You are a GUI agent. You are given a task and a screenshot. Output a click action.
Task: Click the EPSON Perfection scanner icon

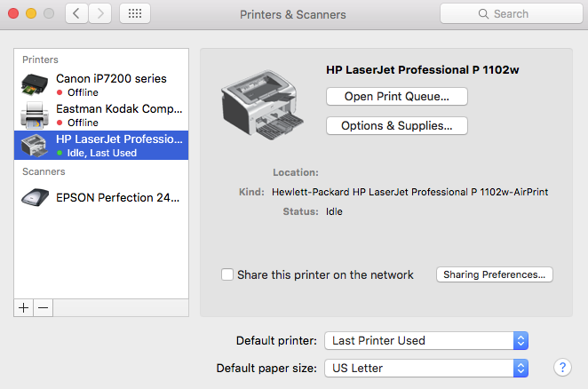pyautogui.click(x=35, y=197)
